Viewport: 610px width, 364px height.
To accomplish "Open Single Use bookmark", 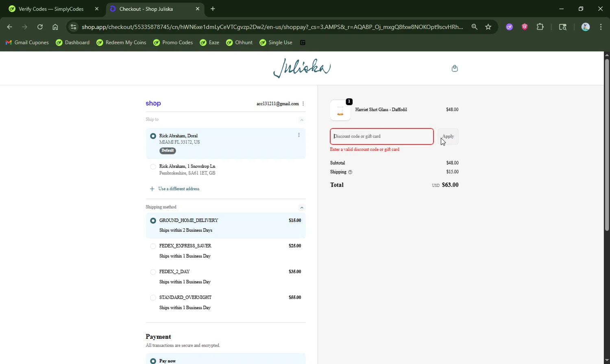I will pyautogui.click(x=276, y=42).
